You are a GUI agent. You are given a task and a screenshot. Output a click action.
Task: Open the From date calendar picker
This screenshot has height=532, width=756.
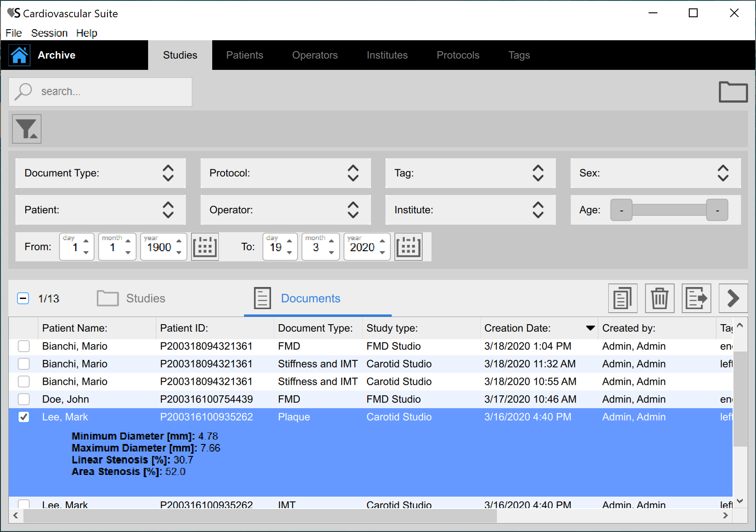pyautogui.click(x=205, y=247)
